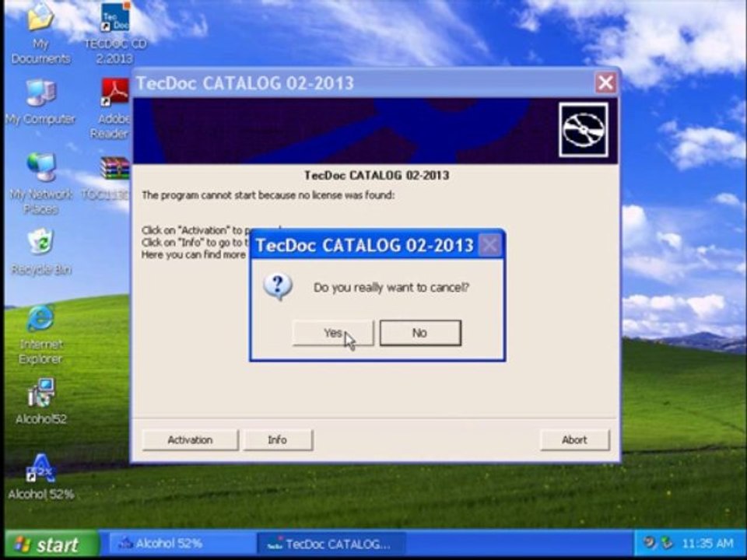The image size is (747, 560).
Task: Click the "Do you really want to cancel?" text
Action: pyautogui.click(x=391, y=288)
